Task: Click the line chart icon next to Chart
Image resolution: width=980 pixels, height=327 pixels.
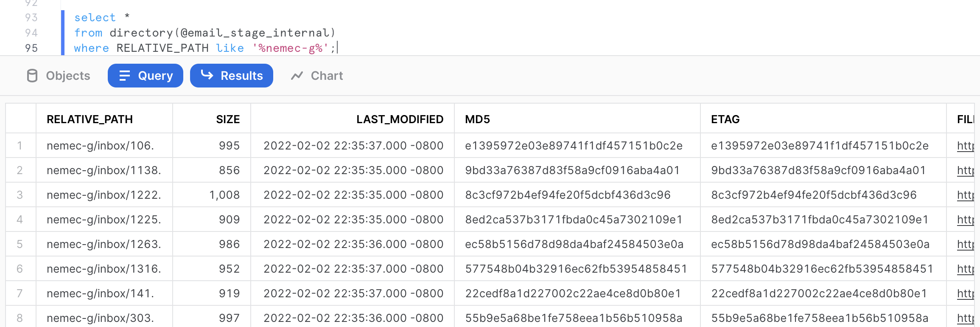Action: click(297, 76)
